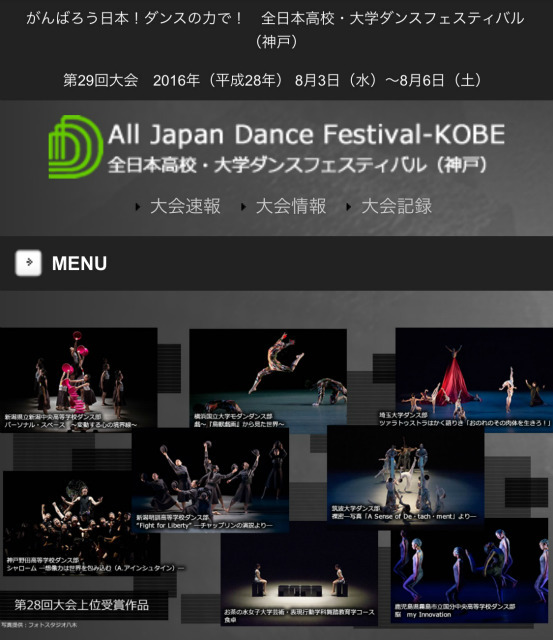The image size is (553, 640).
Task: Click the 鹿児島県霧島市立国分中央高等学校ダンス部 caption
Action: pos(455,607)
